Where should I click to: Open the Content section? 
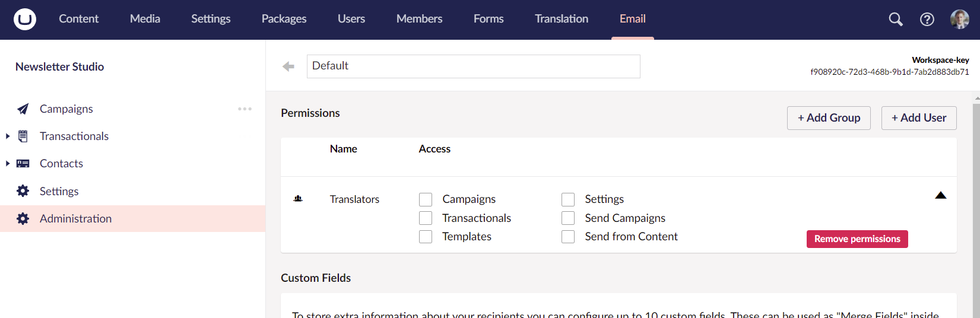[79, 19]
